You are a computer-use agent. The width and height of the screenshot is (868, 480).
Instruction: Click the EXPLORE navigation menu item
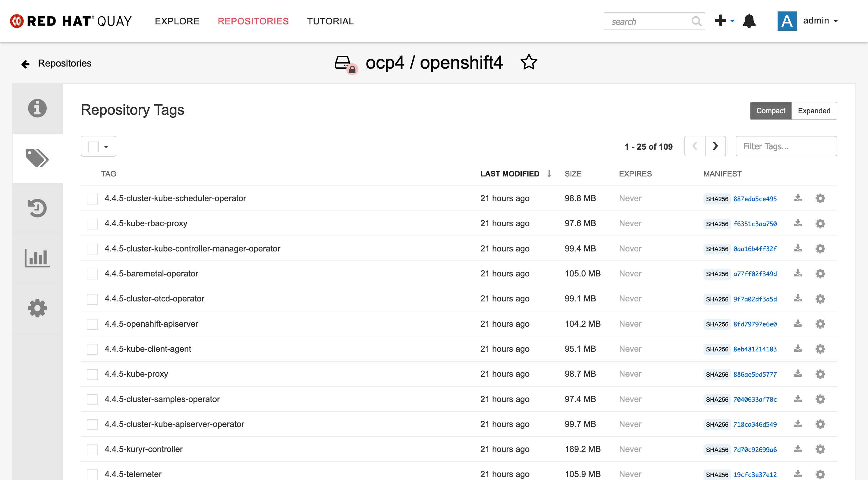pyautogui.click(x=178, y=20)
